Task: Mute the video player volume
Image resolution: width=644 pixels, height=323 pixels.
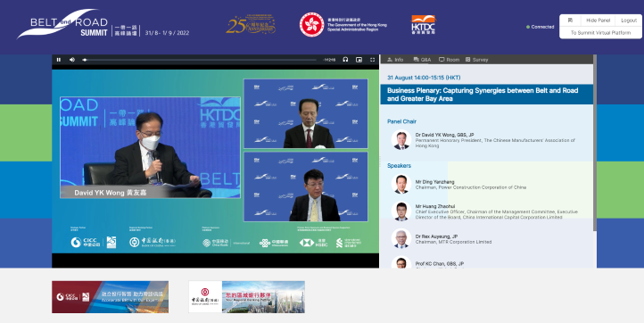Action: click(72, 60)
